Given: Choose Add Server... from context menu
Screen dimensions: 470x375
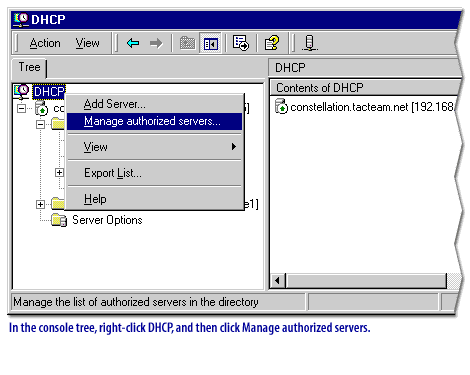Looking at the screenshot, I should [x=155, y=104].
